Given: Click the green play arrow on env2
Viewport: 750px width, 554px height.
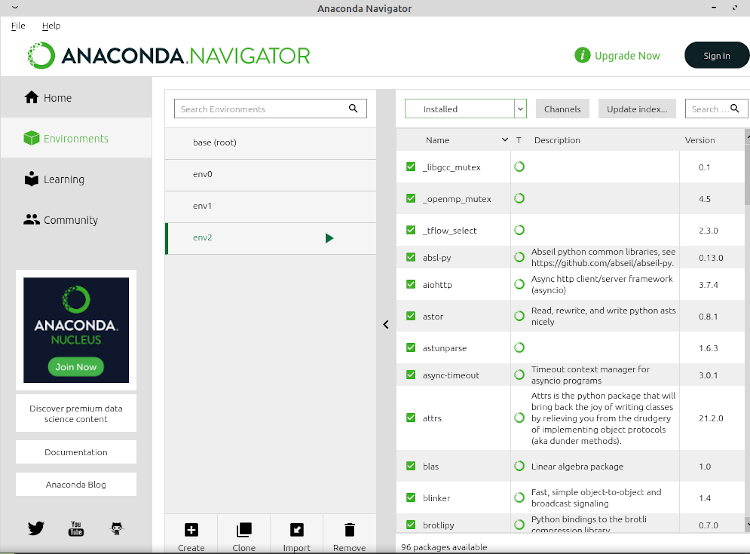Looking at the screenshot, I should click(x=329, y=238).
